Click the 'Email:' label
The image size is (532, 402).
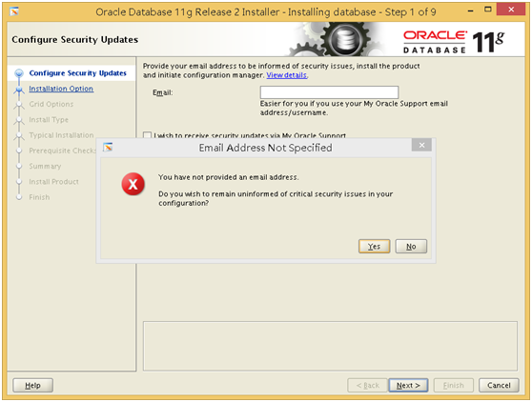[x=162, y=92]
